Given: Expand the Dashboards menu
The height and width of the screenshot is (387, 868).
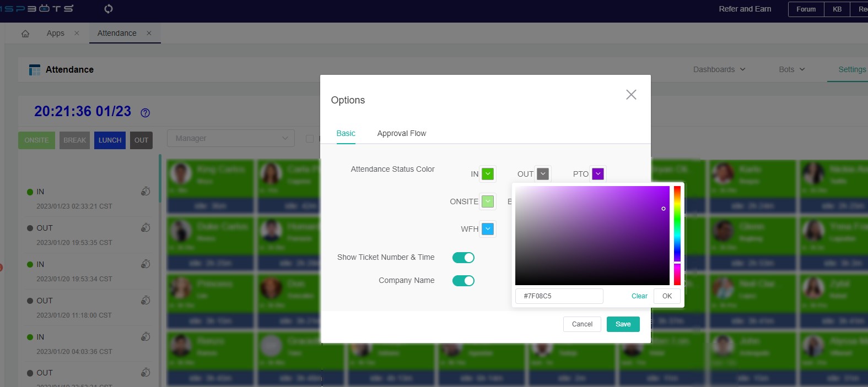Looking at the screenshot, I should [x=719, y=69].
